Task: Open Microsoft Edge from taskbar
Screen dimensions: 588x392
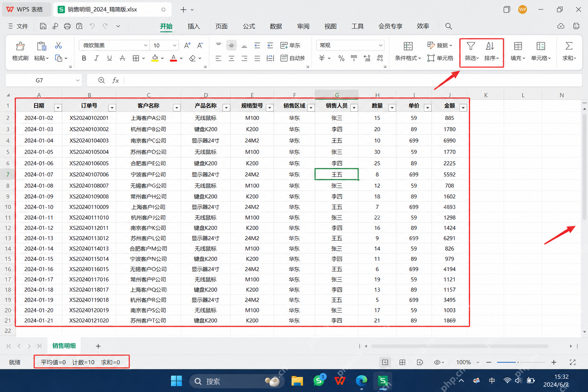Action: pyautogui.click(x=361, y=381)
